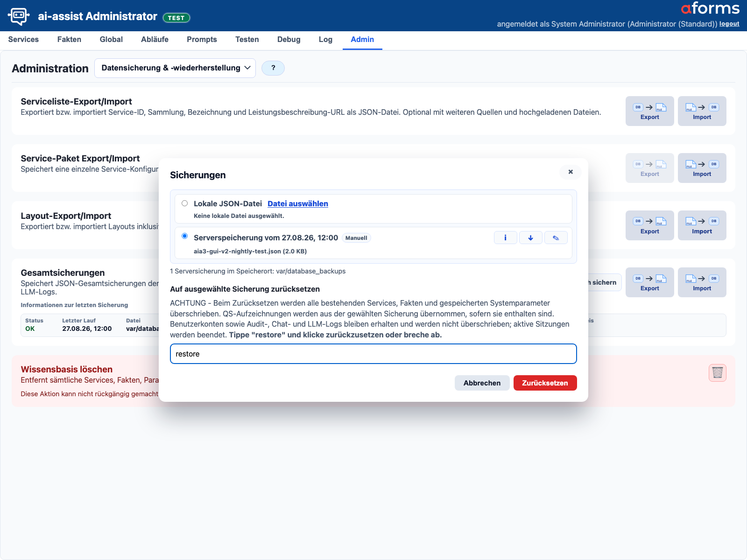Image resolution: width=747 pixels, height=560 pixels.
Task: Import a Gesamtsicherung from file
Action: coord(702,282)
